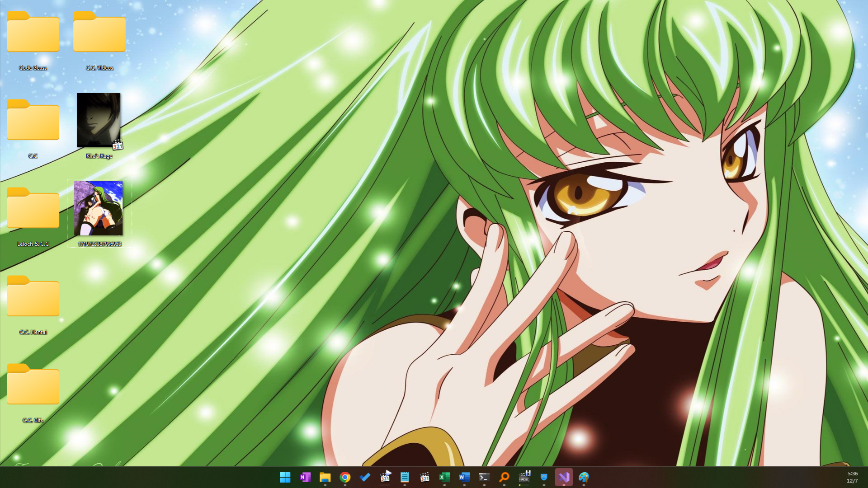The width and height of the screenshot is (868, 488).
Task: Open the Notepad taskbar icon
Action: 405,477
